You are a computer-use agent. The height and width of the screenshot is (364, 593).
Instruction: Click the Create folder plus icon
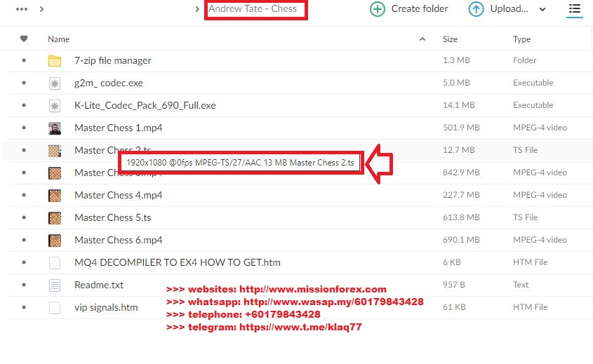(x=377, y=9)
